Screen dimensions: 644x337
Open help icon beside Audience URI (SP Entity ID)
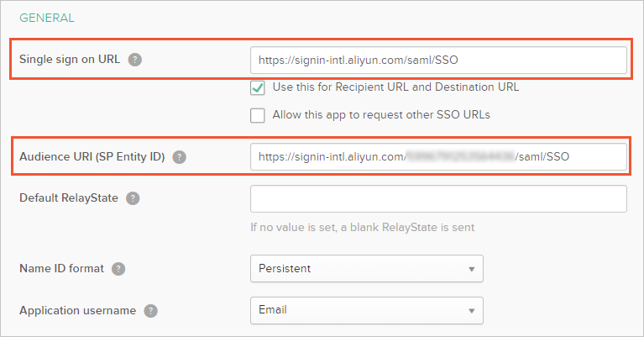coord(179,157)
